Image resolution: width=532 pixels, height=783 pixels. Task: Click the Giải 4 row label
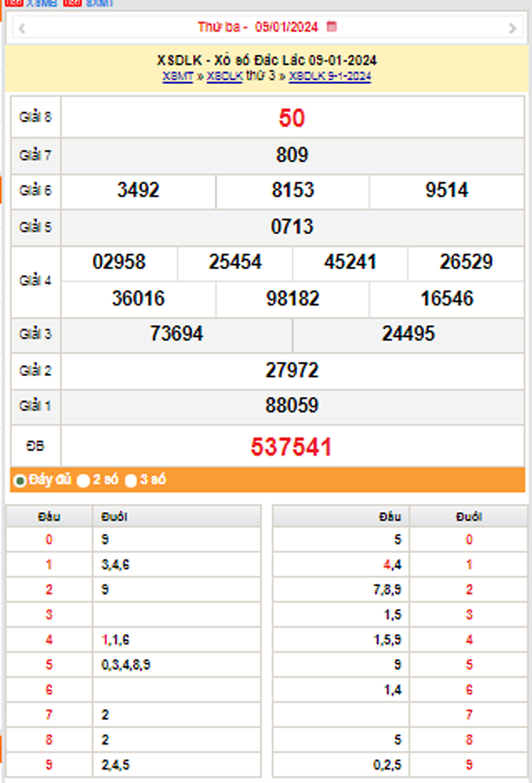[35, 280]
